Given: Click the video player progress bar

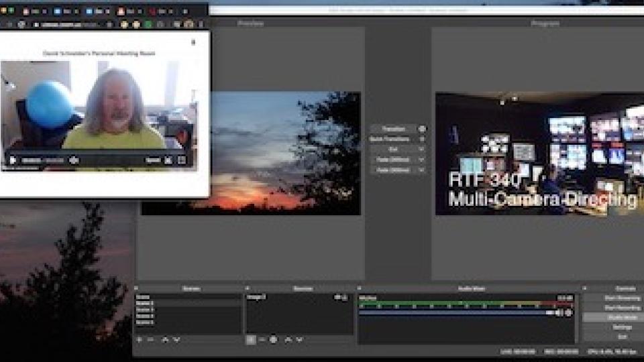Looking at the screenshot, I should tap(99, 154).
